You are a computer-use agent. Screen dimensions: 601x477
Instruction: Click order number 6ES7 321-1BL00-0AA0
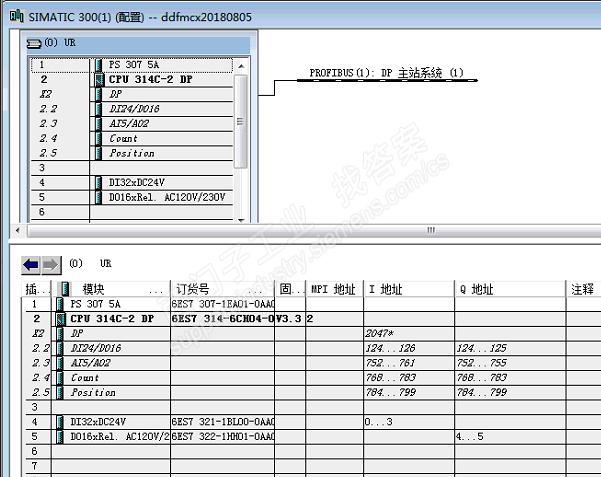[x=223, y=422]
